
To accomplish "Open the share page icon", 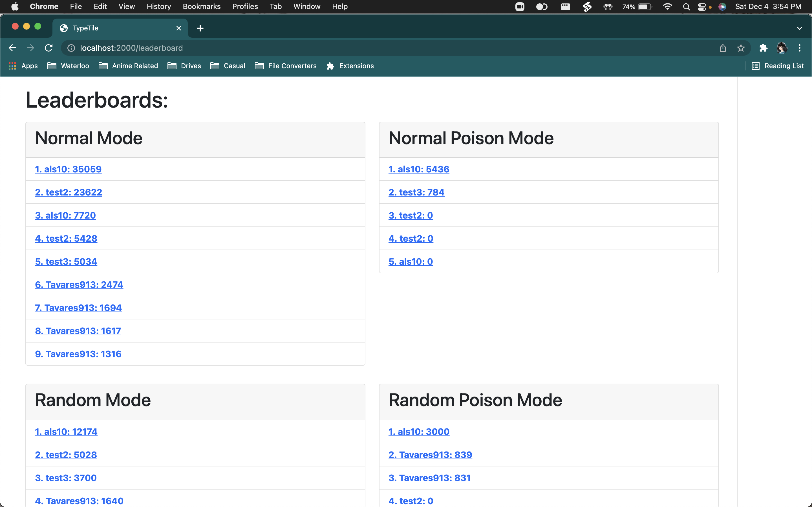I will 723,48.
